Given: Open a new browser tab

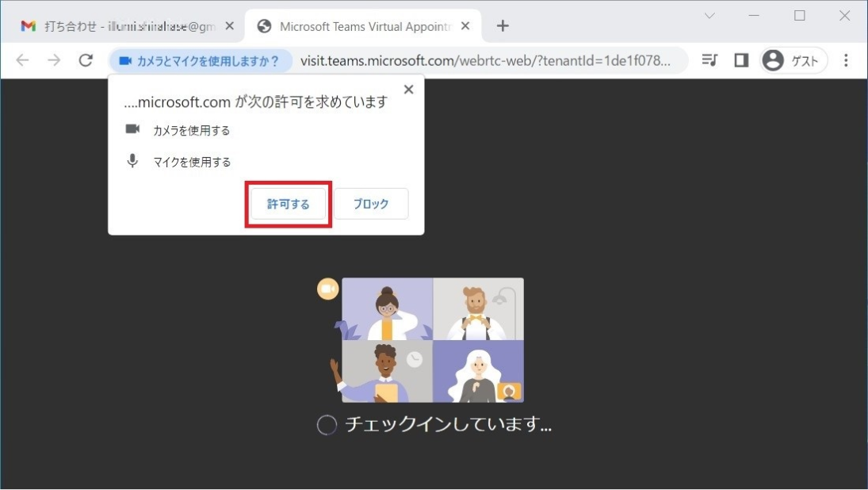Looking at the screenshot, I should click(502, 26).
